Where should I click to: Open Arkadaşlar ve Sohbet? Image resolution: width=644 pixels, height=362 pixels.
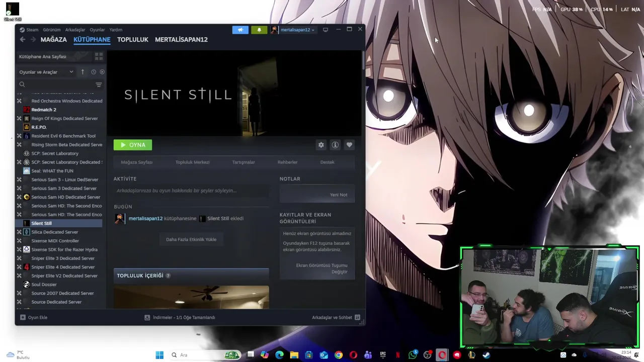[336, 317]
